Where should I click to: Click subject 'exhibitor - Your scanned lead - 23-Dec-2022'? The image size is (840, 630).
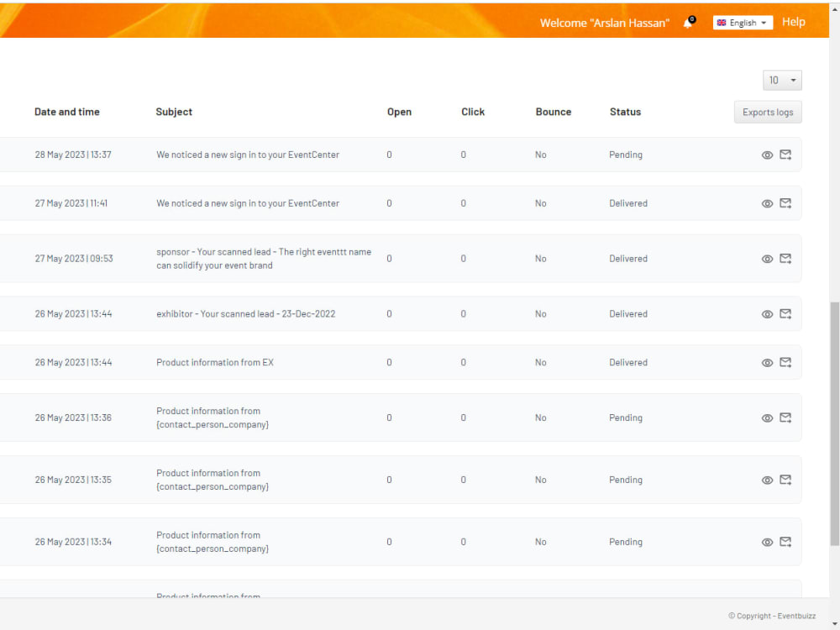246,314
